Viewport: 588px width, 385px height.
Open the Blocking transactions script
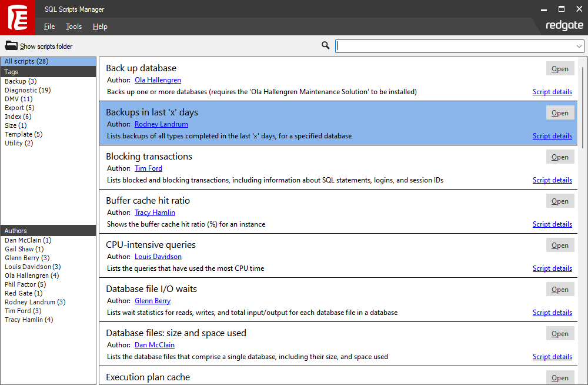(560, 157)
